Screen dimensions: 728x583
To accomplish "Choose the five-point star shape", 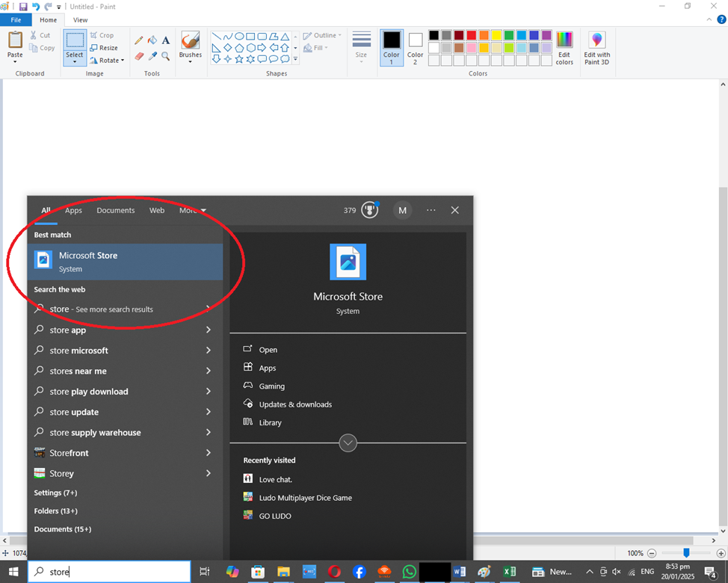I will (x=239, y=59).
